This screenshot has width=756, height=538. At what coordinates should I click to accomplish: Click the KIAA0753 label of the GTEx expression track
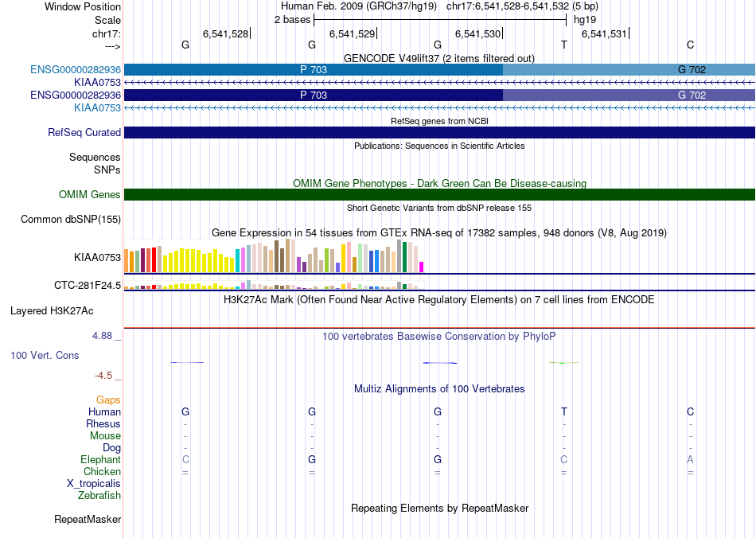(97, 257)
